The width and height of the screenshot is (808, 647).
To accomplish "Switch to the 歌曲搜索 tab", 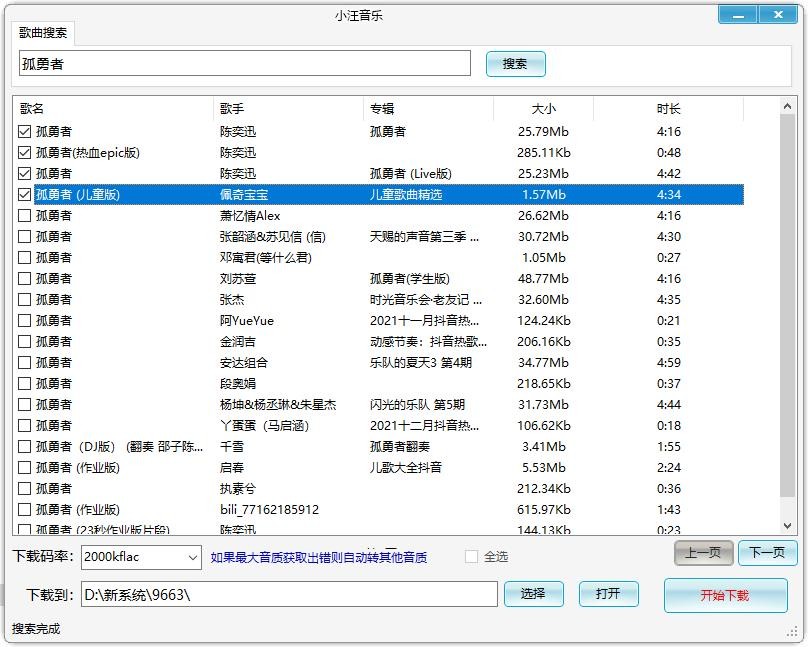I will coord(44,32).
